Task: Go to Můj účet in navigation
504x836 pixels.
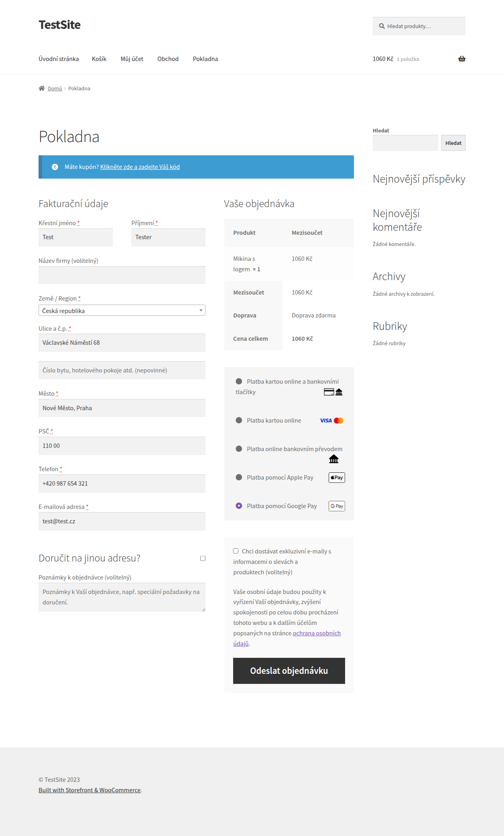Action: coord(132,59)
